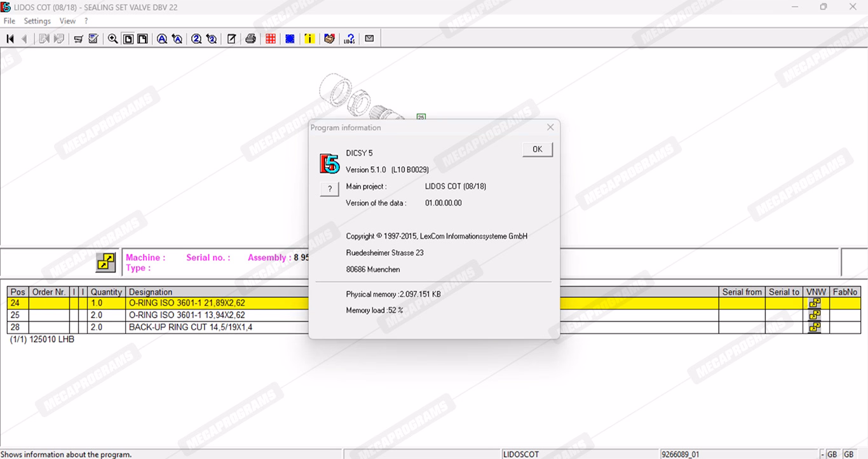
Task: Click the magnifier zoom-in tool
Action: tap(112, 39)
